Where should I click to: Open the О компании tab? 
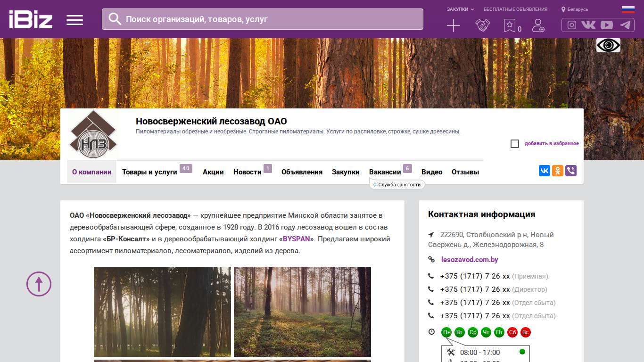click(x=92, y=172)
